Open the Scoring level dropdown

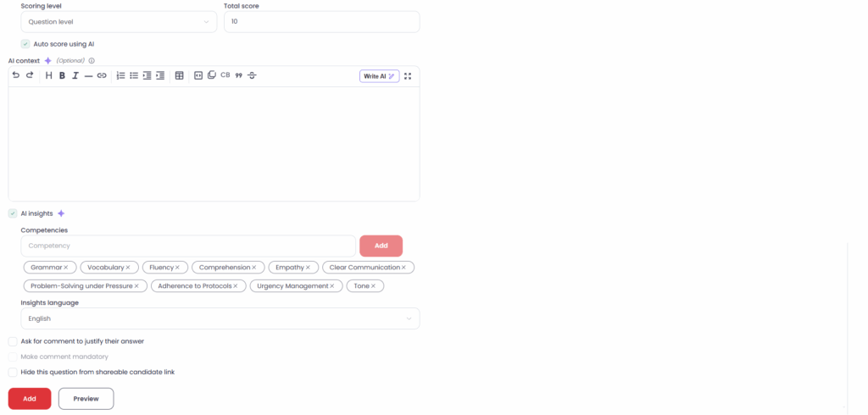pos(119,22)
